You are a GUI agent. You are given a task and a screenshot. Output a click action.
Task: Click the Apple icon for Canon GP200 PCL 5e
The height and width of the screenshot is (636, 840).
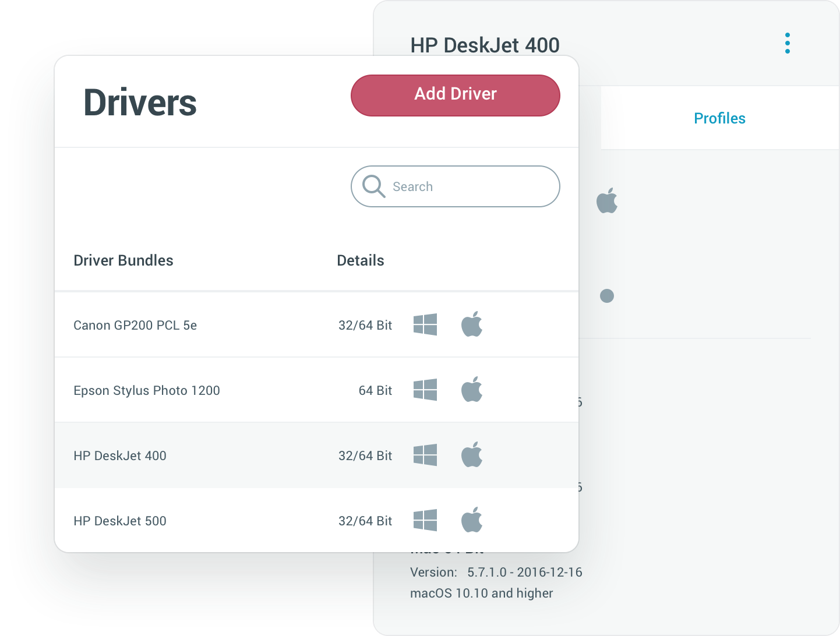[x=472, y=324]
